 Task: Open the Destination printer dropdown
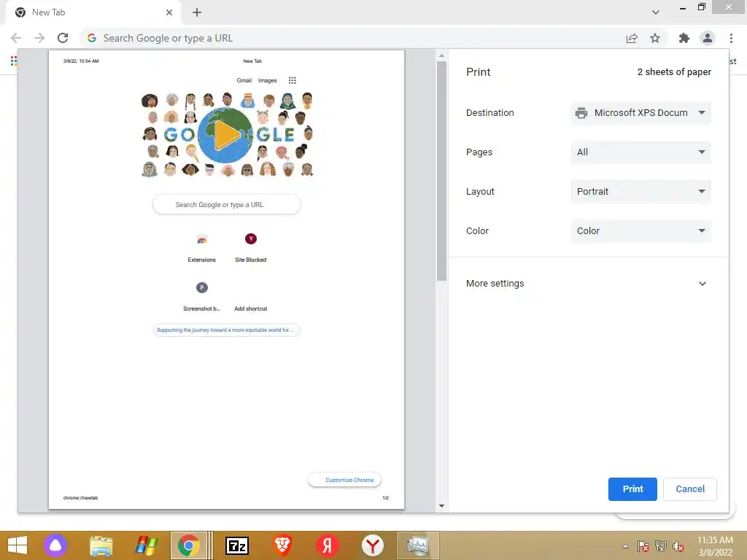point(640,113)
